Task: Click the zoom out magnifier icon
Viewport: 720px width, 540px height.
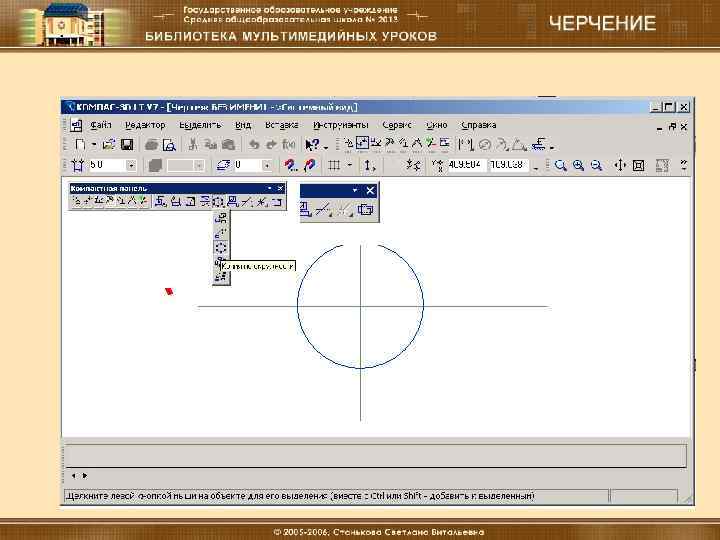Action: point(596,165)
